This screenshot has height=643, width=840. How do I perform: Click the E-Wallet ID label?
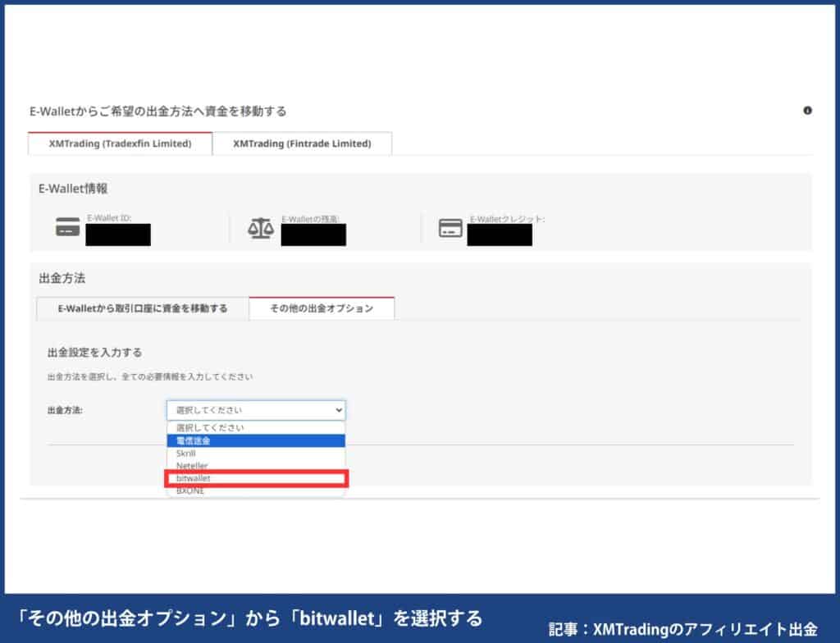(x=109, y=217)
